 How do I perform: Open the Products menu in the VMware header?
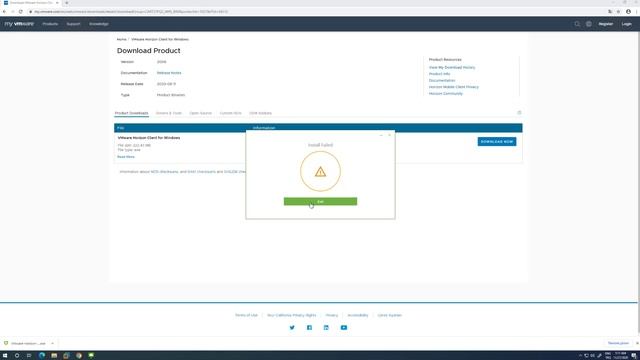tap(50, 24)
